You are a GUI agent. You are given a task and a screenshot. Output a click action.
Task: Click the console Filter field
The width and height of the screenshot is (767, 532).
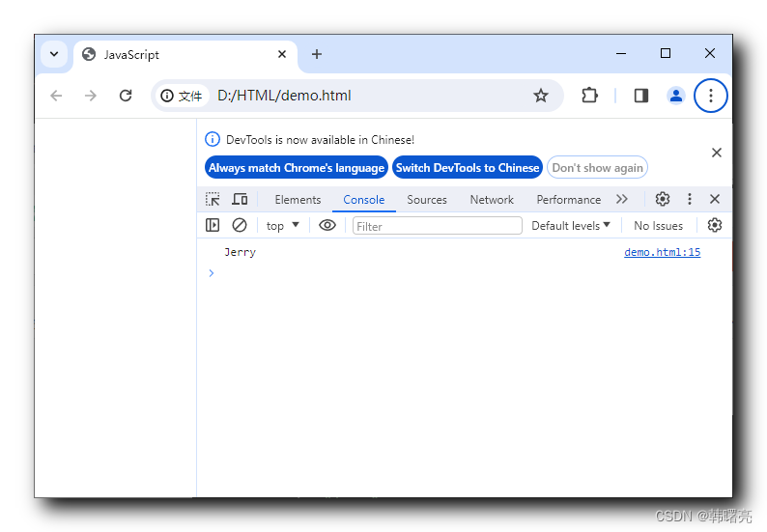438,226
